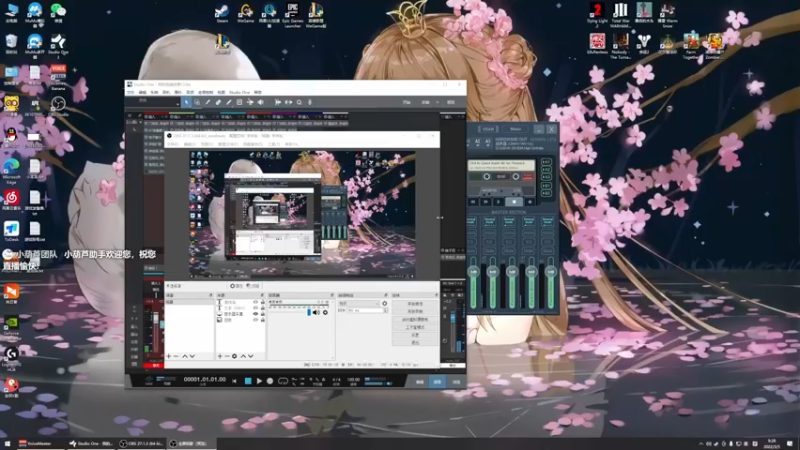Toggle Loop in Studio One transport
Image resolution: width=800 pixels, height=450 pixels.
point(283,381)
